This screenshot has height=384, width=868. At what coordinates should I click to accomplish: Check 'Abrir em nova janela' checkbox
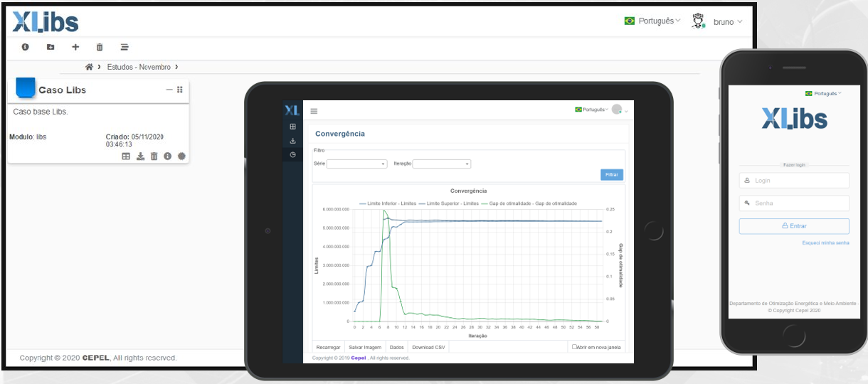coord(575,347)
